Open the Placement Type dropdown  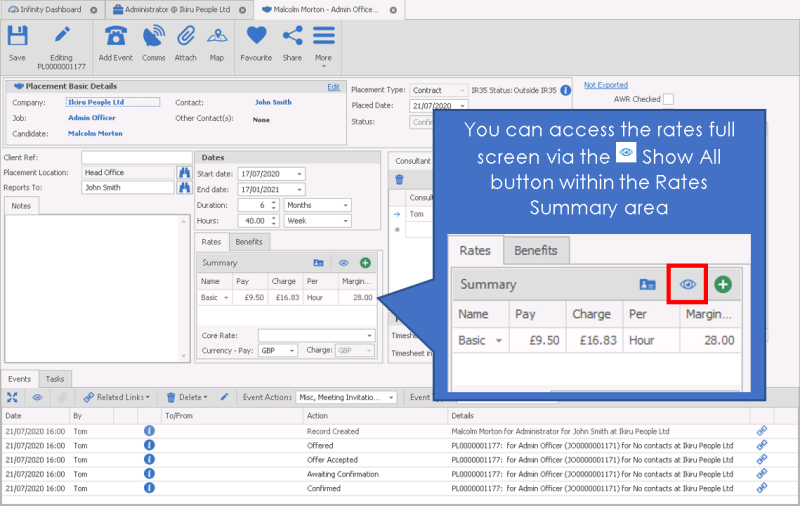(461, 90)
